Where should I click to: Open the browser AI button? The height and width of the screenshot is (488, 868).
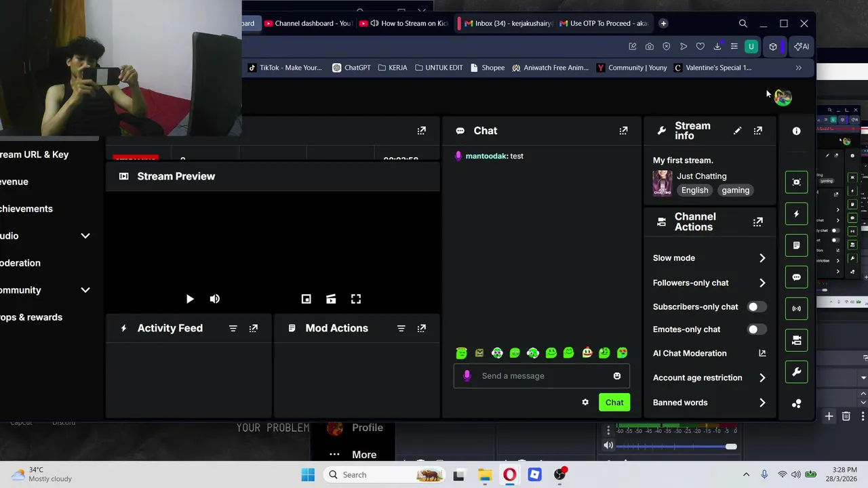[802, 46]
